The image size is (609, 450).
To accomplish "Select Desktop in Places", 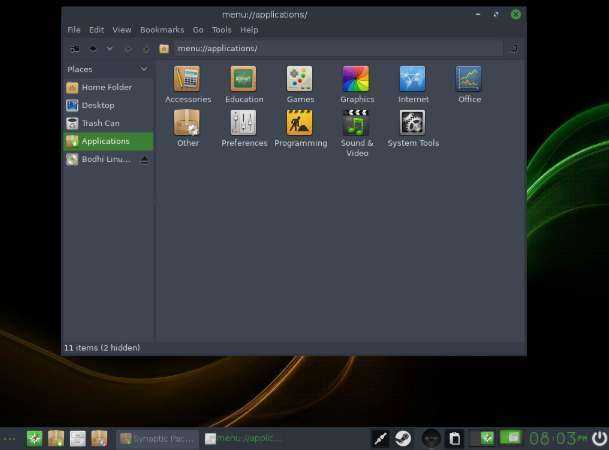I will click(108, 106).
